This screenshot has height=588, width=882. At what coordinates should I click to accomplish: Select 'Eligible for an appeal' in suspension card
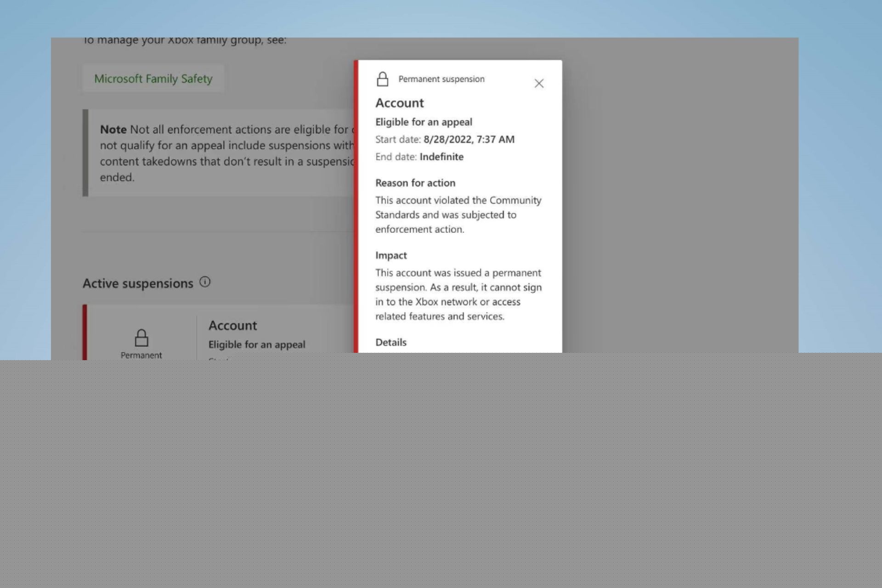pyautogui.click(x=256, y=345)
